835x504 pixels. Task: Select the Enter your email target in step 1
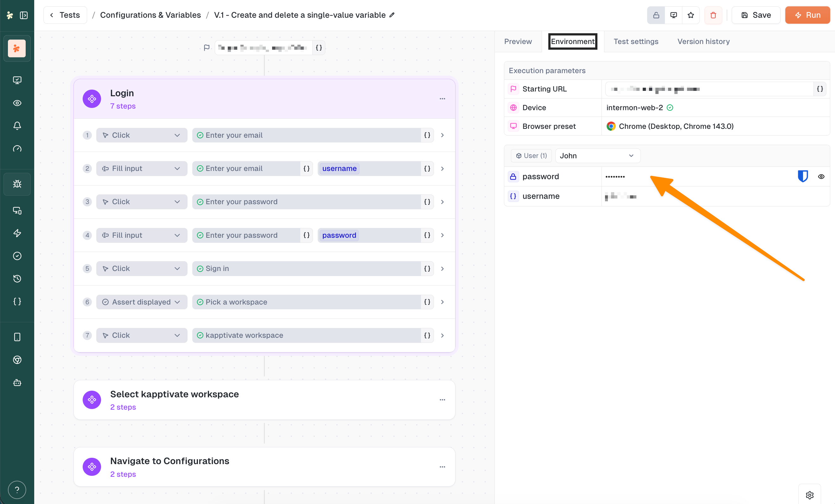(306, 135)
